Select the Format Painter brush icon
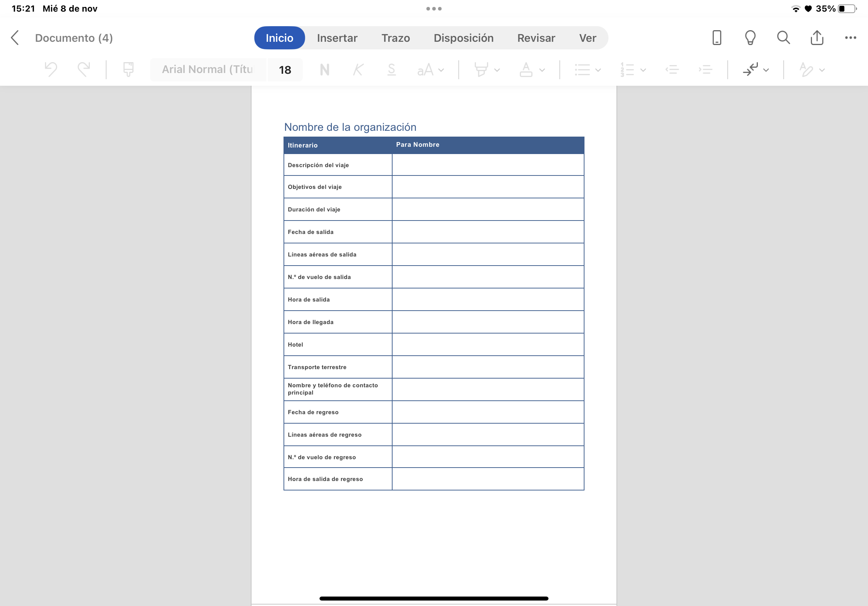 (129, 69)
